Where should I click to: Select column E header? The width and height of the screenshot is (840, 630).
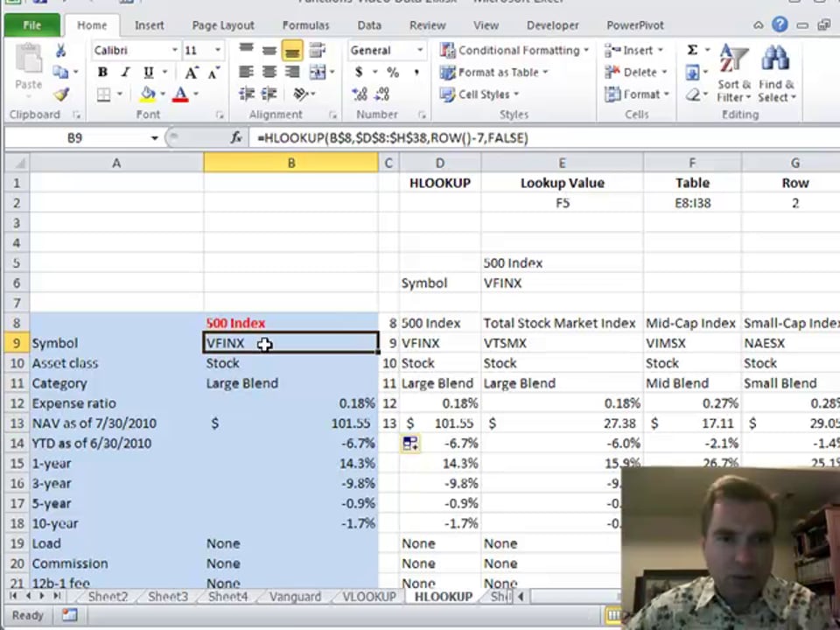coord(562,163)
